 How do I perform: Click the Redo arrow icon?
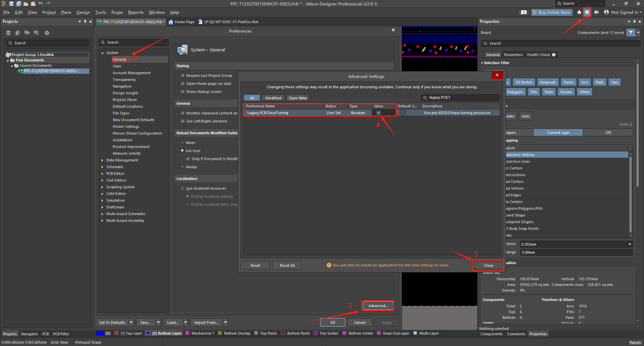[48, 4]
